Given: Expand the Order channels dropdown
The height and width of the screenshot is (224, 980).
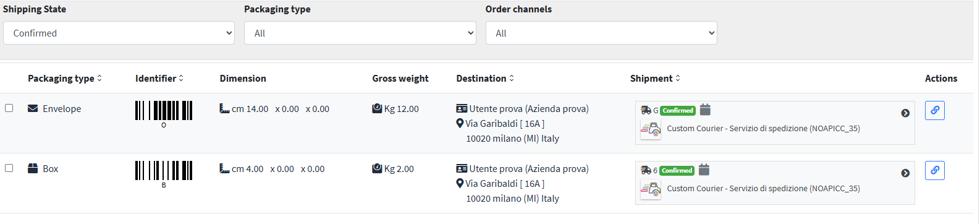Looking at the screenshot, I should [601, 33].
